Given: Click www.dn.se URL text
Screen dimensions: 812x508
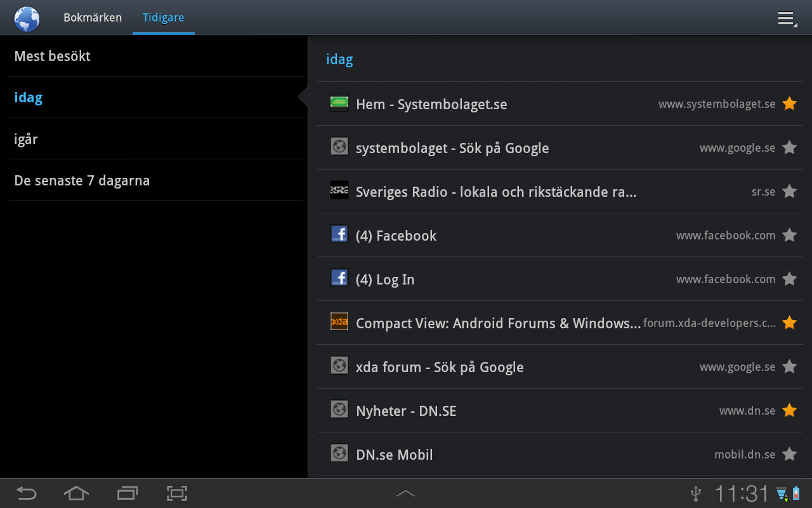Looking at the screenshot, I should (x=747, y=411).
